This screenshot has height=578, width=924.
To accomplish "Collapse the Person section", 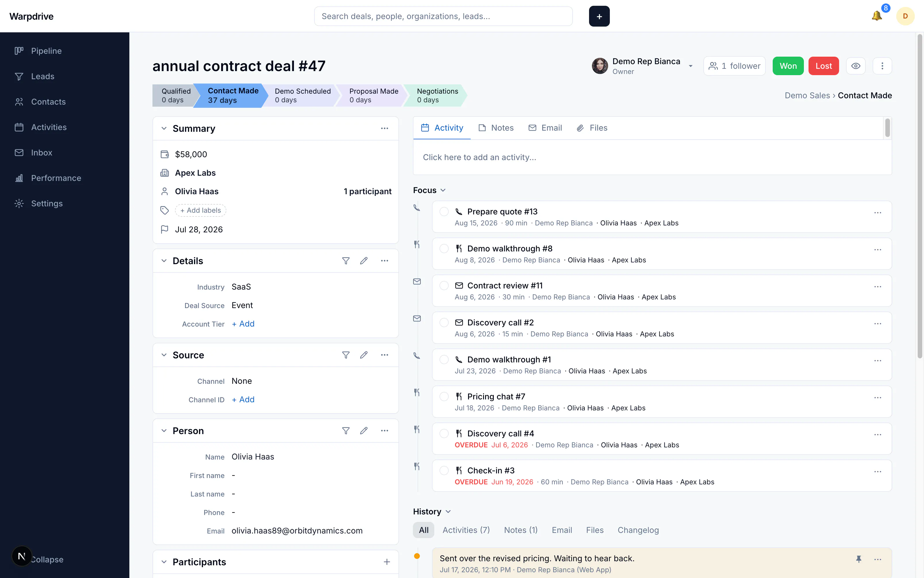I will click(164, 431).
